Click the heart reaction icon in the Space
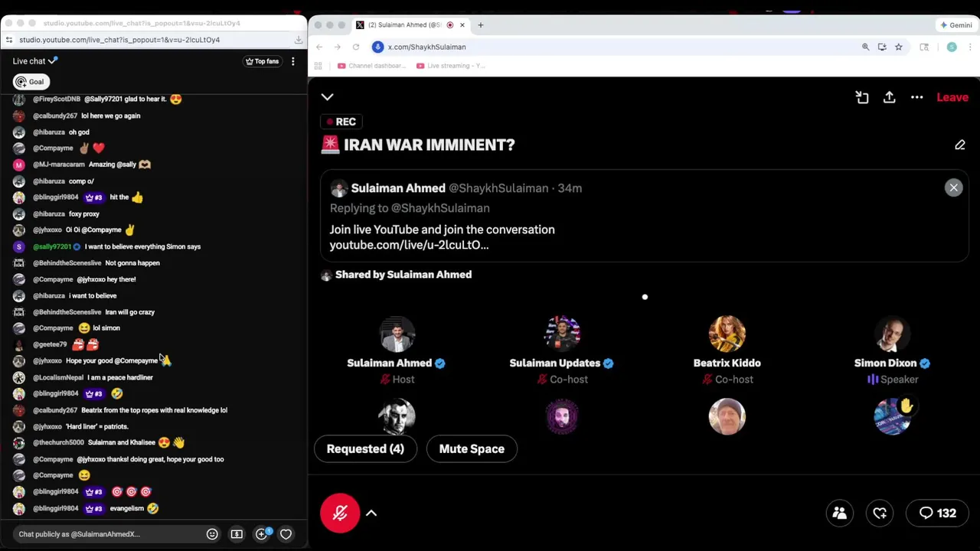Viewport: 980px width, 551px height. (x=880, y=513)
